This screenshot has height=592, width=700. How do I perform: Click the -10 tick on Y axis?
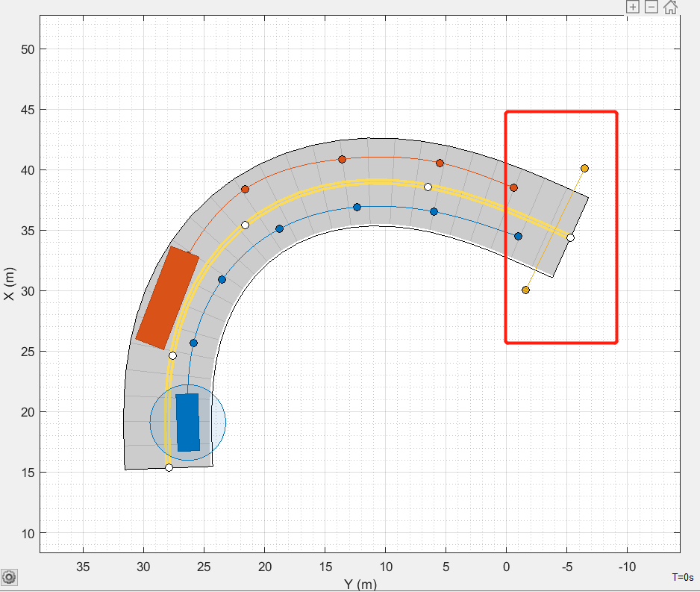point(627,567)
